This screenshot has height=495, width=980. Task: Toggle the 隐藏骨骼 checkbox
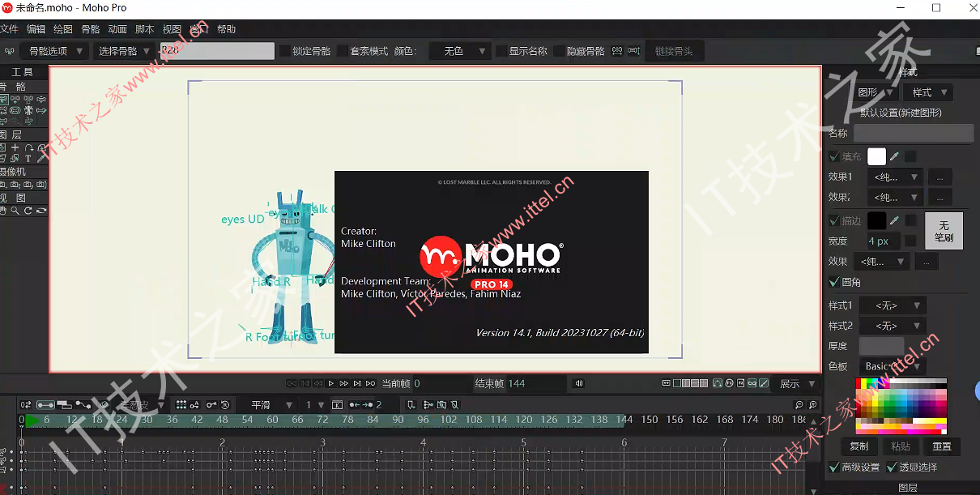tap(560, 51)
